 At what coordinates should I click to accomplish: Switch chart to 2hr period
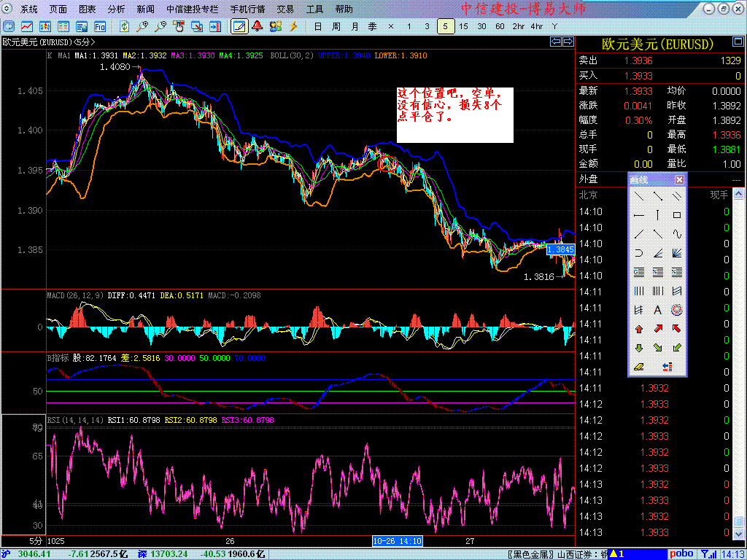(x=519, y=27)
